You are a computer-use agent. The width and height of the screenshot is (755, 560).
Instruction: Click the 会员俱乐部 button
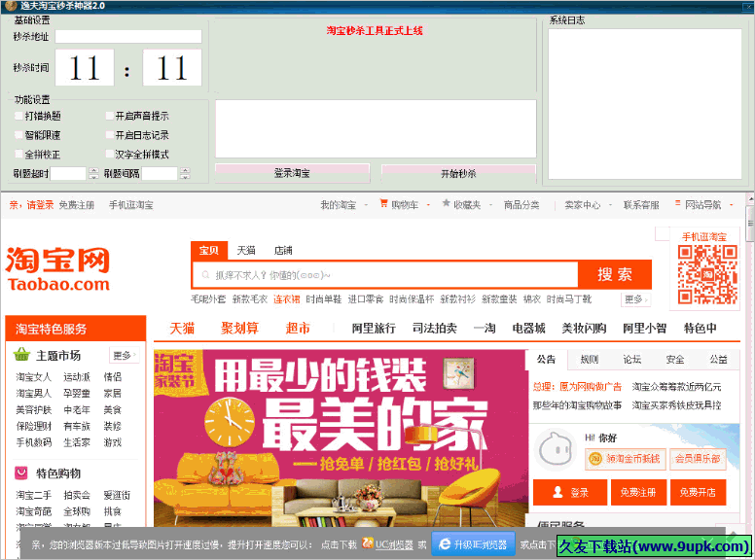pos(698,459)
